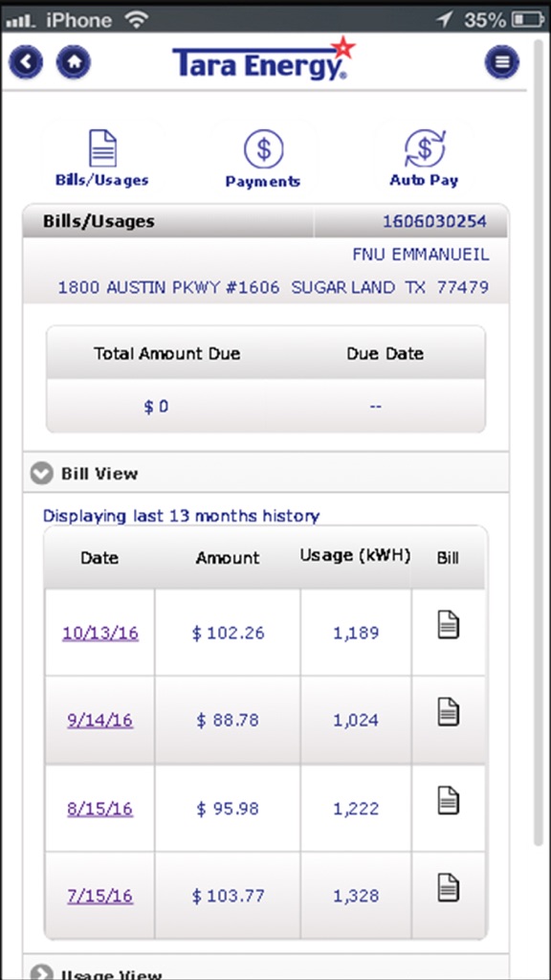Open the 10/13/16 bill date link
This screenshot has height=980, width=551.
tap(99, 634)
